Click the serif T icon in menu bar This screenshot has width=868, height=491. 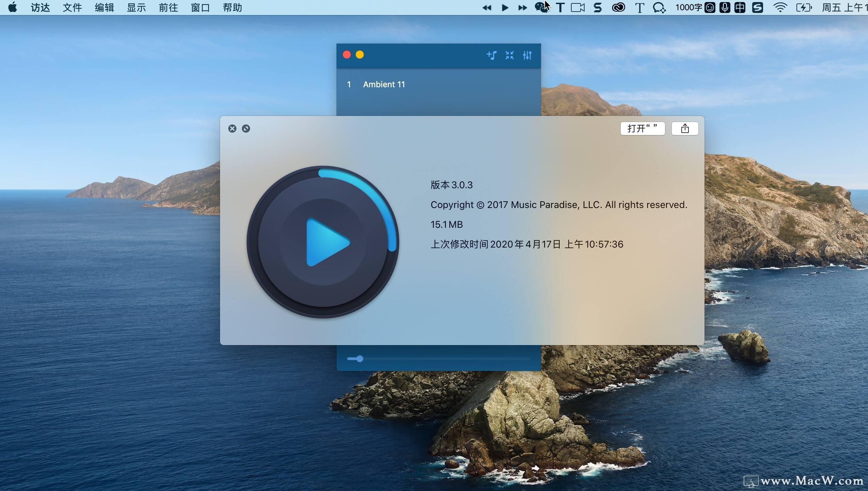pos(640,8)
